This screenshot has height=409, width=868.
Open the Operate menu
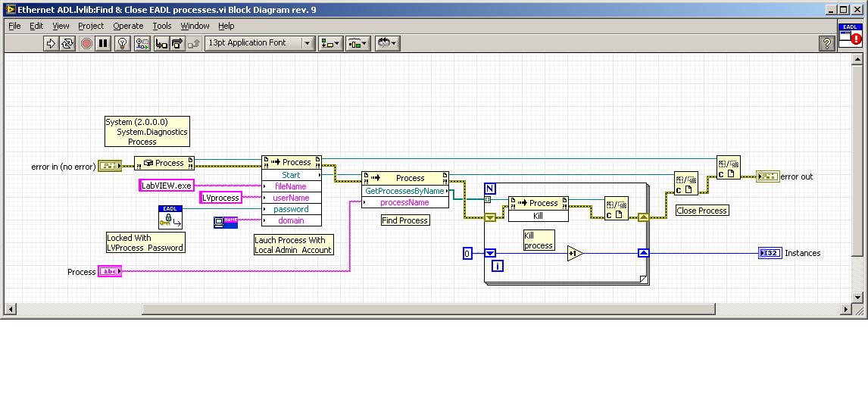128,26
